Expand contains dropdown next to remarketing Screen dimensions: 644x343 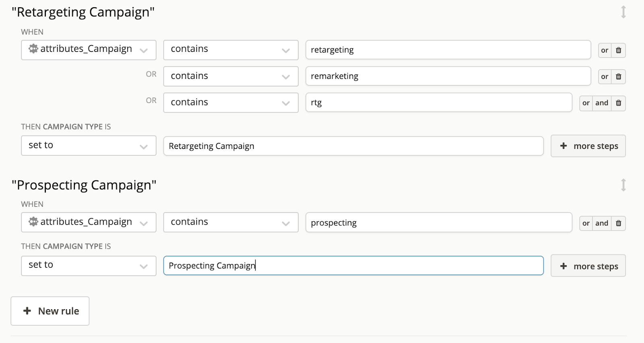(231, 76)
